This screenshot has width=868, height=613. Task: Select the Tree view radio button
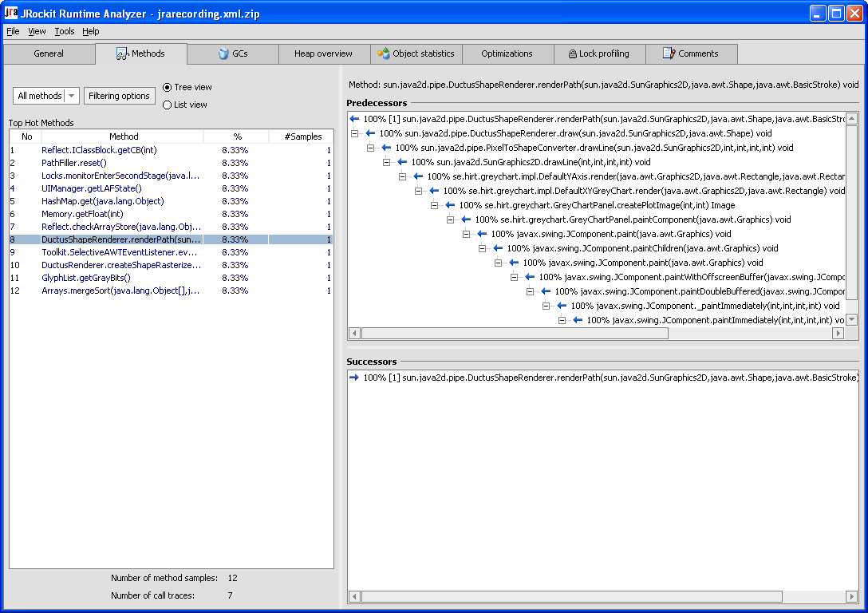point(168,88)
